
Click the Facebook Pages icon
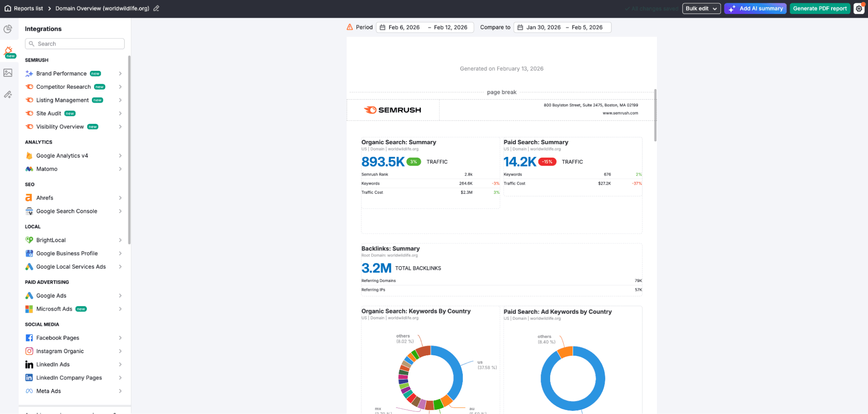click(x=29, y=338)
